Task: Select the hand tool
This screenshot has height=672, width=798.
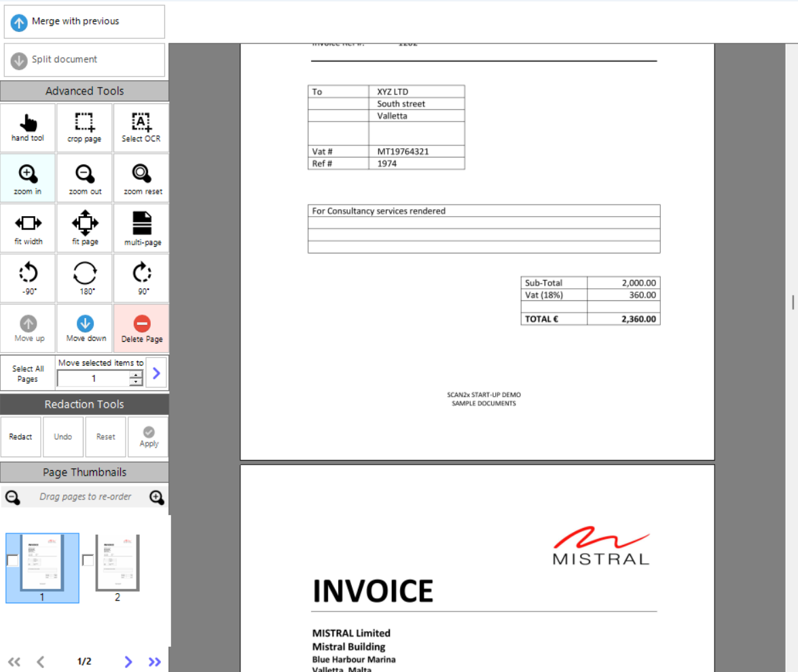Action: click(x=28, y=128)
